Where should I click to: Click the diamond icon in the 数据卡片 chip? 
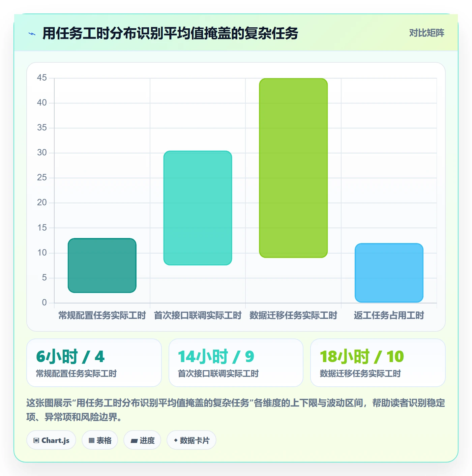click(x=176, y=440)
